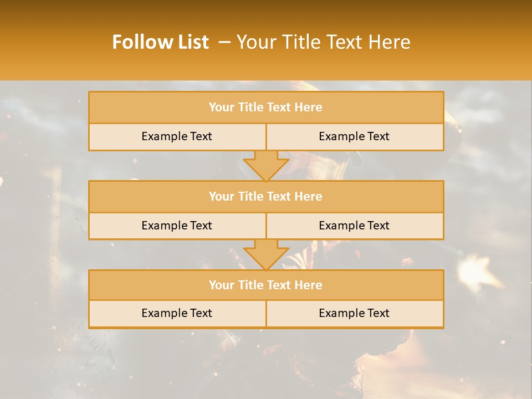Select the third block's "Your Title Text Here" bar

266,285
